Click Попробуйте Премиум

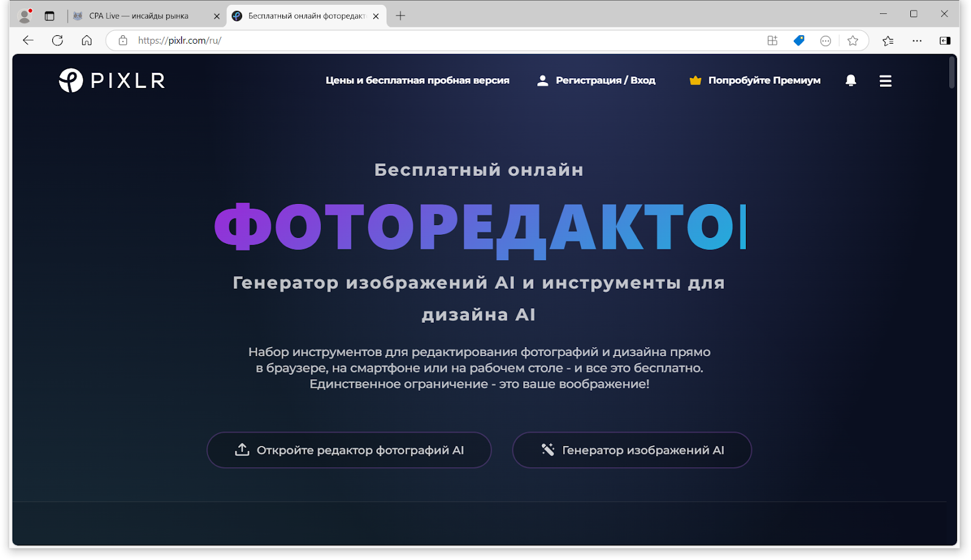tap(755, 81)
